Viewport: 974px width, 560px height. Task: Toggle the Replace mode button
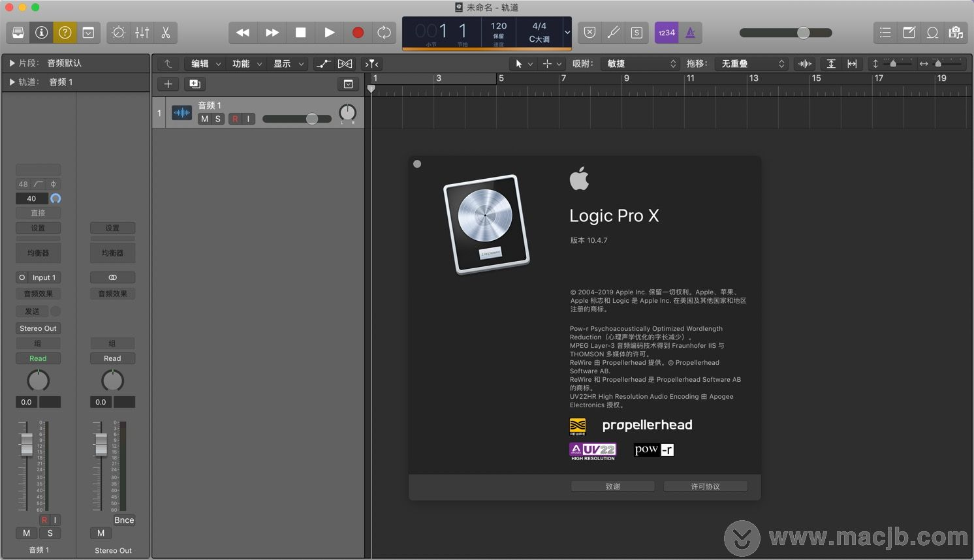click(589, 33)
